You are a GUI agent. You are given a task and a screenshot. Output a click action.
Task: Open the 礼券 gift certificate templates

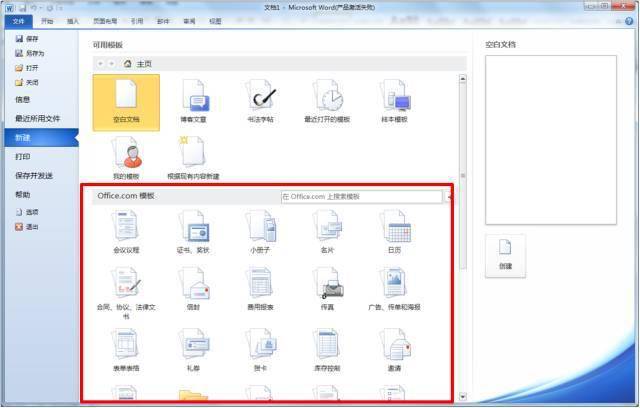[x=193, y=350]
